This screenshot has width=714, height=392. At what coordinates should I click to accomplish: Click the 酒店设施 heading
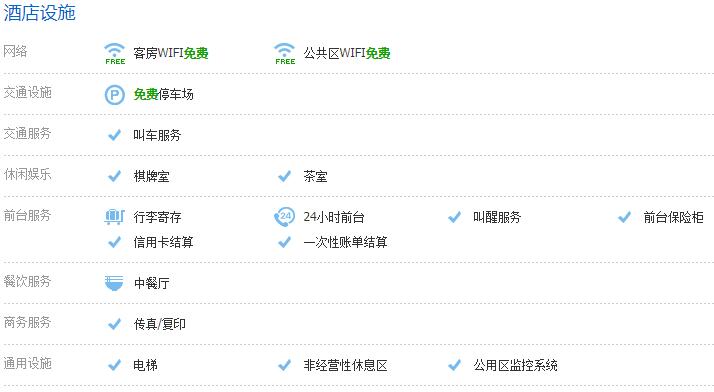pyautogui.click(x=40, y=13)
